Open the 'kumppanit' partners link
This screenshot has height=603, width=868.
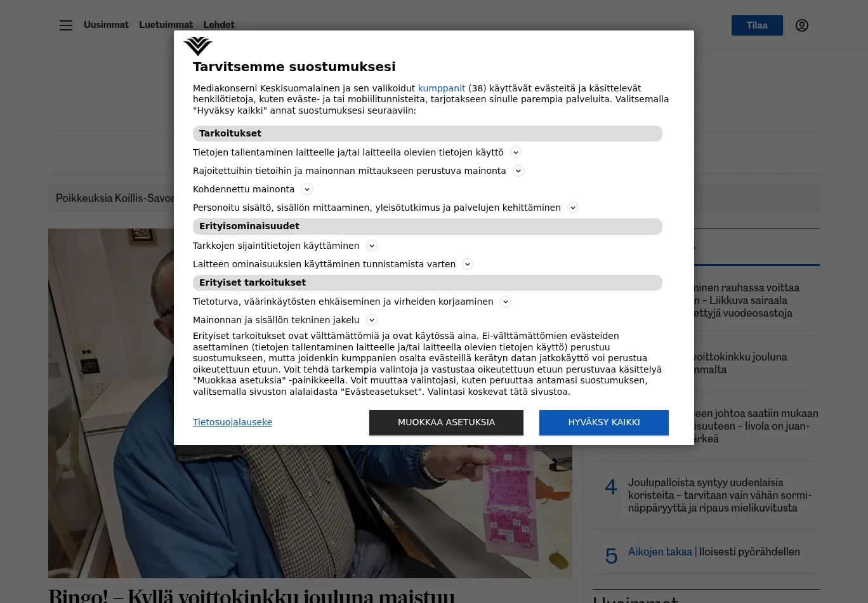442,88
